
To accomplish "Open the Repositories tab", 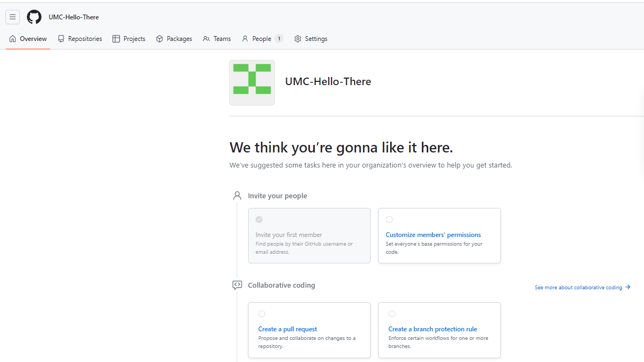I will tap(80, 39).
